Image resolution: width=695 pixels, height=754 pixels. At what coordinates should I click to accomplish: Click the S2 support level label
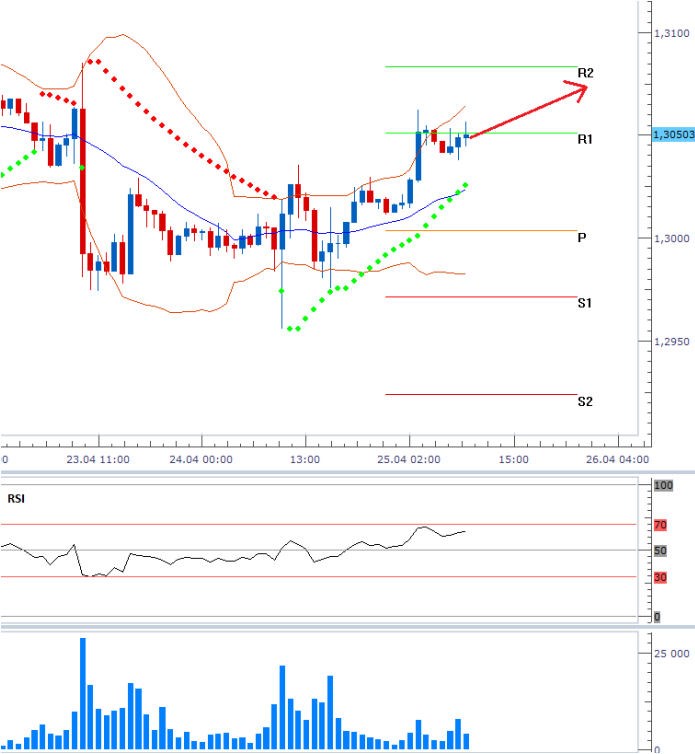pyautogui.click(x=585, y=402)
